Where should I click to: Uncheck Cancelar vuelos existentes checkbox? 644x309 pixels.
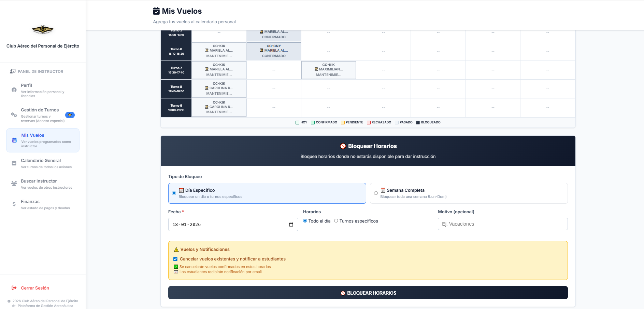(175, 259)
